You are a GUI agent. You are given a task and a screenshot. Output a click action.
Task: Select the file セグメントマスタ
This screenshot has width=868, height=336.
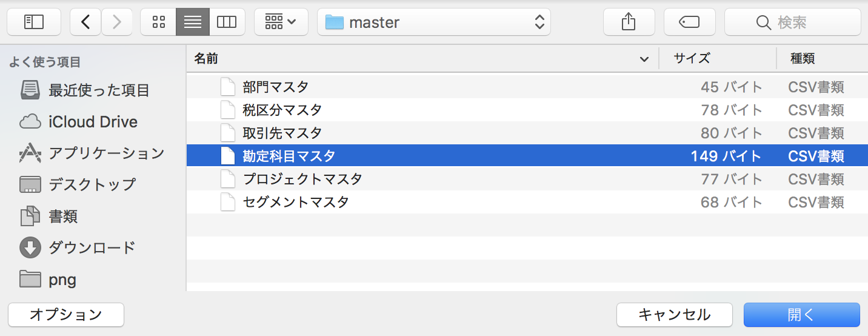pyautogui.click(x=527, y=202)
